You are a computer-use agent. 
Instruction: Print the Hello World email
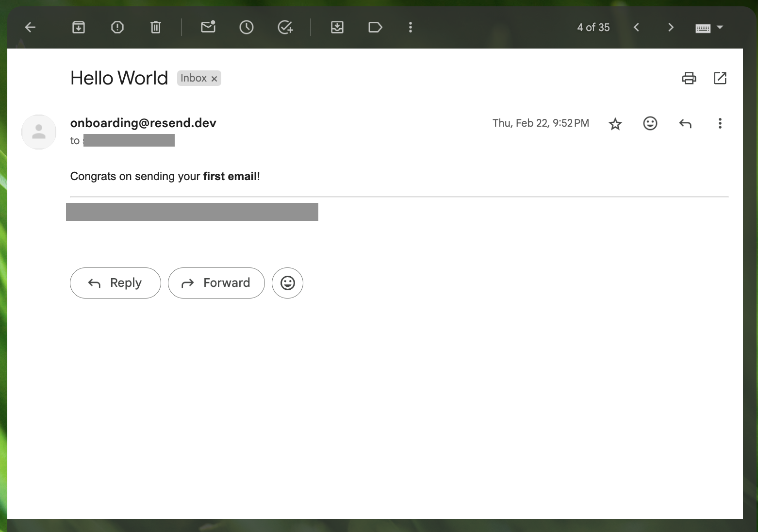tap(689, 78)
